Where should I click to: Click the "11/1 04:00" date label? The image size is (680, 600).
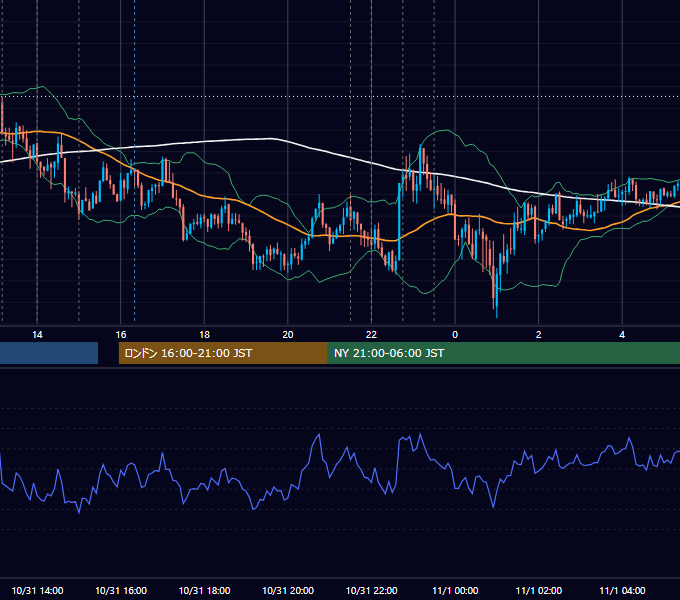(x=622, y=590)
